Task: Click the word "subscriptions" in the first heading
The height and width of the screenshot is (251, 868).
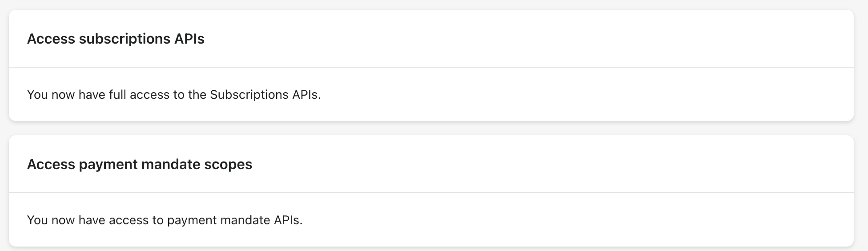Action: (125, 39)
